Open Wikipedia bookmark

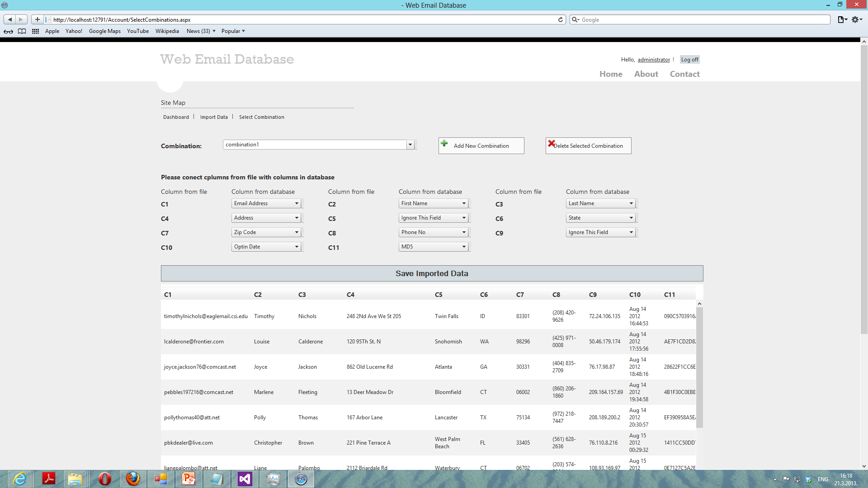167,31
